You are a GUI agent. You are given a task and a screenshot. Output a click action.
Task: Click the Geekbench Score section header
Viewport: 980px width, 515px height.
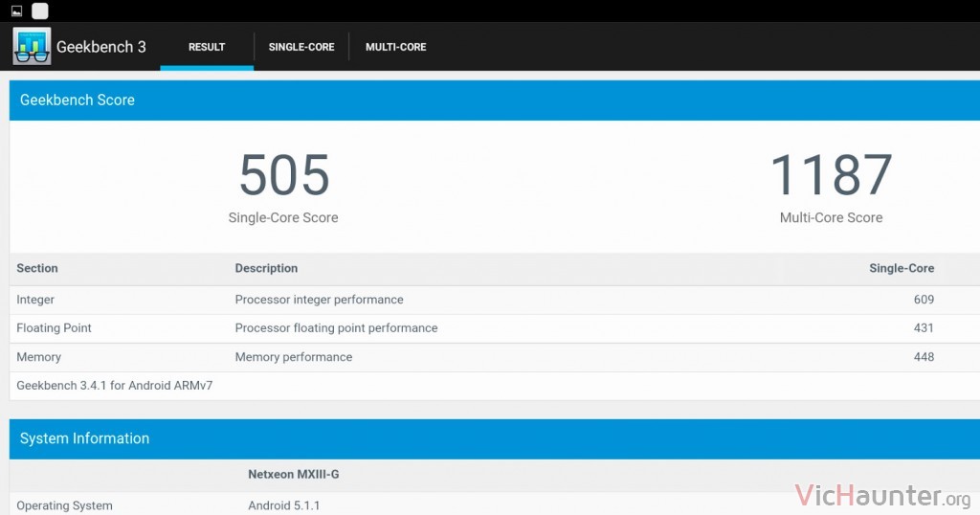point(495,100)
